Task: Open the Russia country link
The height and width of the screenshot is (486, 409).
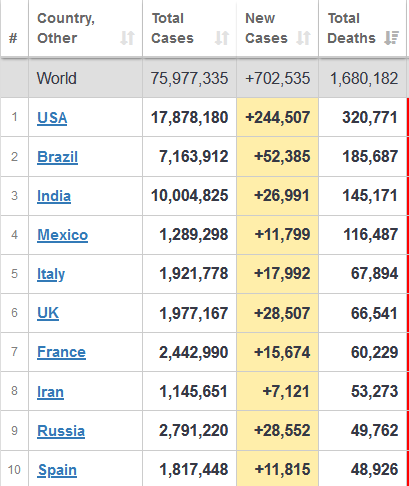Action: tap(61, 431)
